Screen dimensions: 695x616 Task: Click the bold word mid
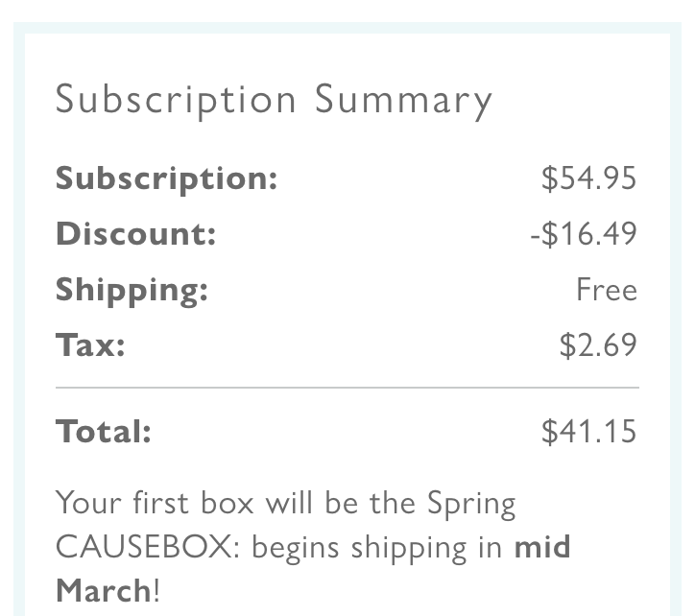[542, 546]
